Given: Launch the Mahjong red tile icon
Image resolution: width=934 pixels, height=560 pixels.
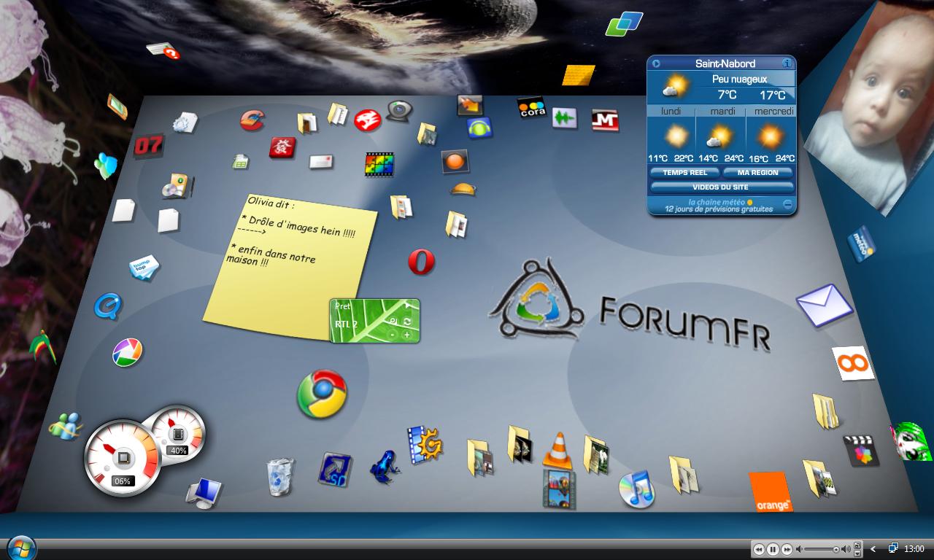Looking at the screenshot, I should [x=282, y=147].
